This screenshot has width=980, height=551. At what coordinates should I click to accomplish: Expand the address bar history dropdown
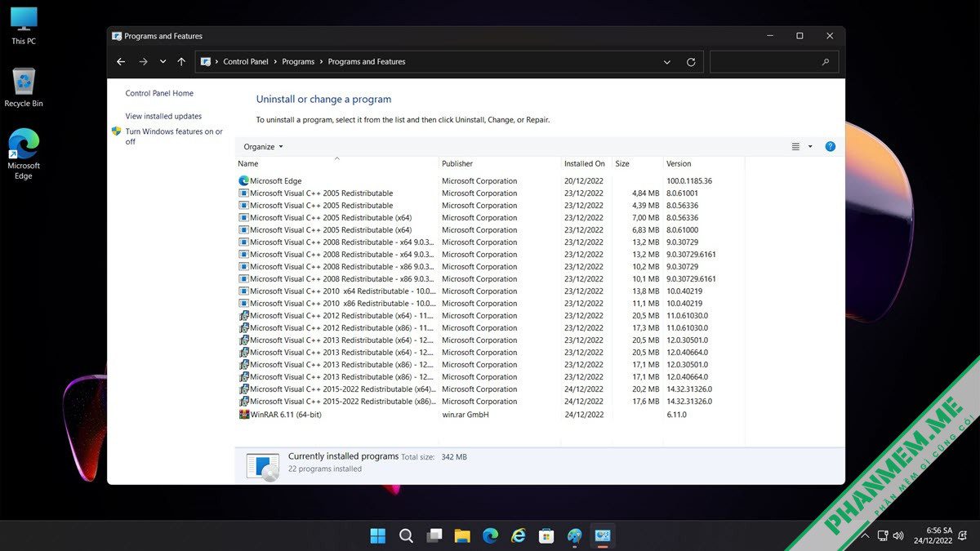point(667,62)
